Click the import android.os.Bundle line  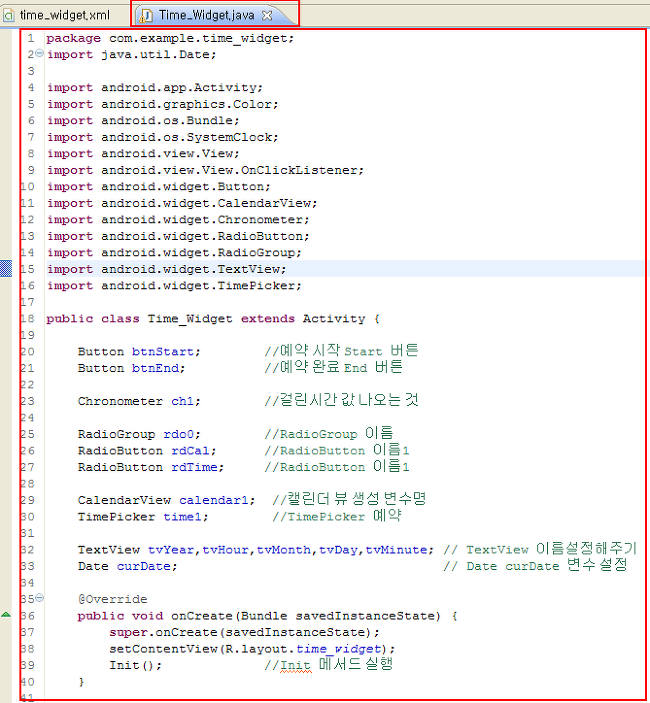143,121
